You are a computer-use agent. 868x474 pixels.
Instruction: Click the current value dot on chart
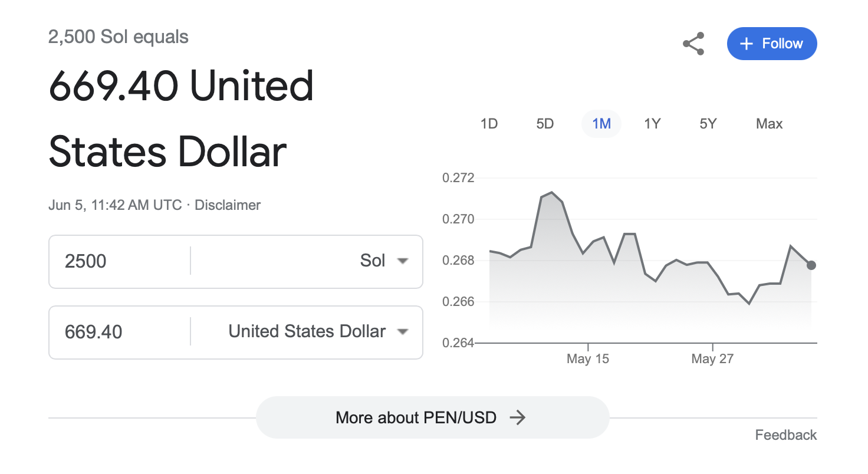point(811,265)
